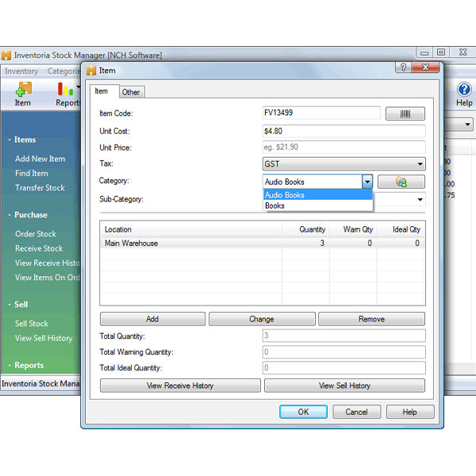Click the Item toolbar icon in main window
Image resolution: width=476 pixels, height=476 pixels.
[23, 94]
